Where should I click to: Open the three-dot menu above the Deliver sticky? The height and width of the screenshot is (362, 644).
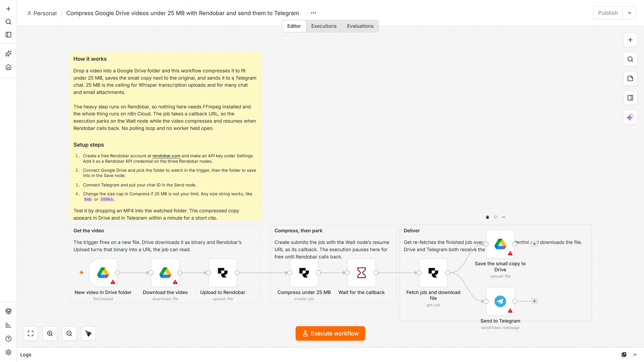point(504,217)
